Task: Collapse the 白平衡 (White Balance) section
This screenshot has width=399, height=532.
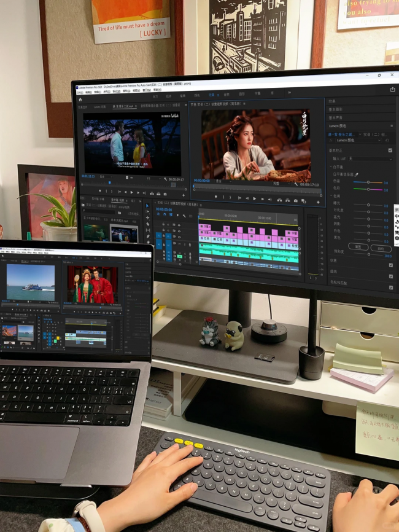Action: pos(330,167)
